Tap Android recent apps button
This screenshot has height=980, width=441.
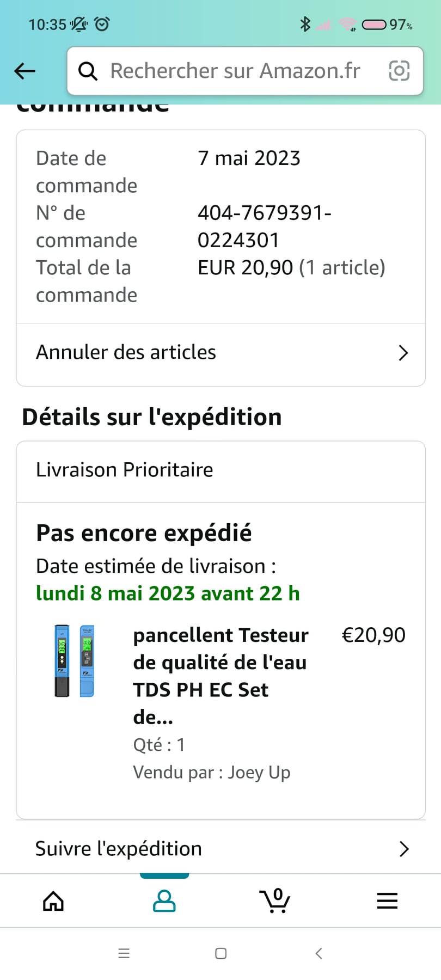point(124,953)
